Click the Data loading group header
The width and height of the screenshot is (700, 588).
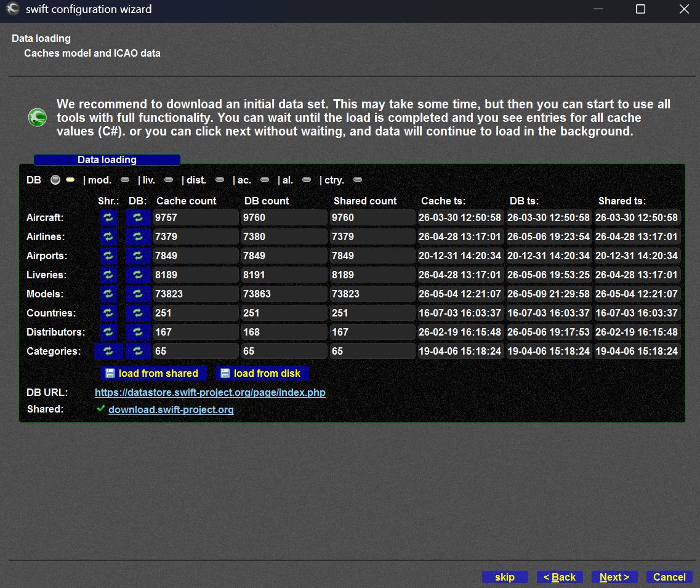click(x=107, y=160)
